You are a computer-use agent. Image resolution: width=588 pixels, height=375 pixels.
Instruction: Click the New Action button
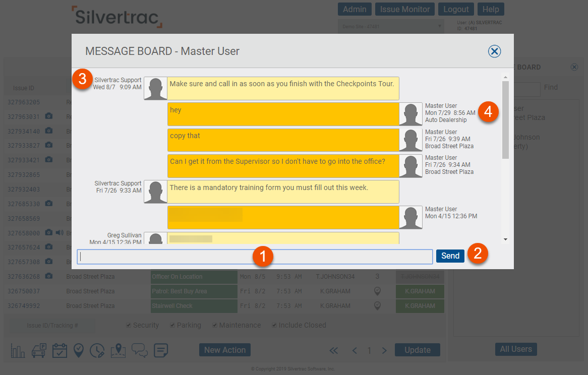224,350
